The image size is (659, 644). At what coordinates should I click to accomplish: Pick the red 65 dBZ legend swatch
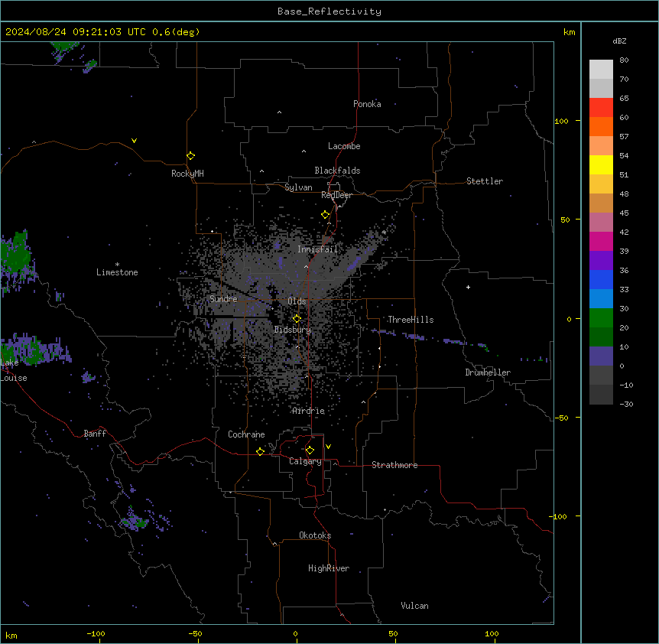(x=601, y=108)
